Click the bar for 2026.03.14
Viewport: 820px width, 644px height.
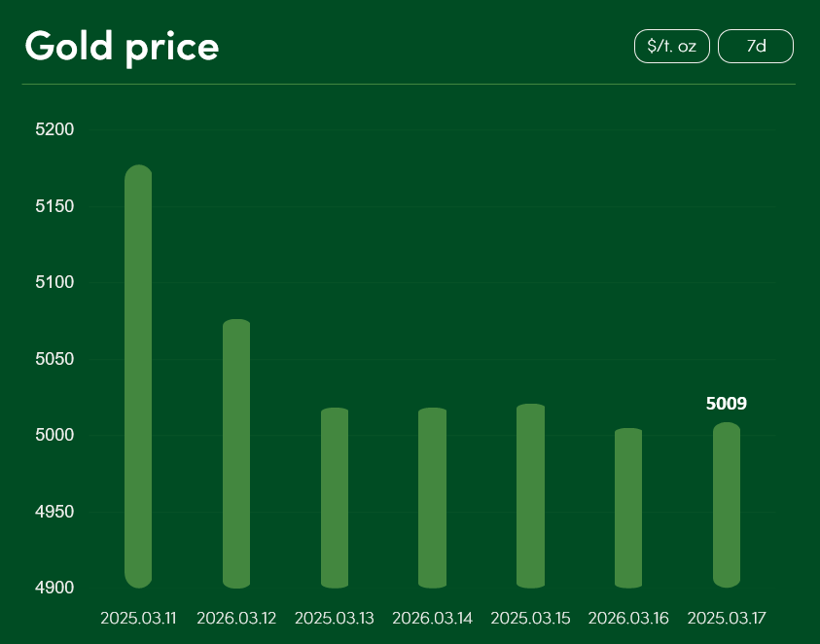click(432, 498)
